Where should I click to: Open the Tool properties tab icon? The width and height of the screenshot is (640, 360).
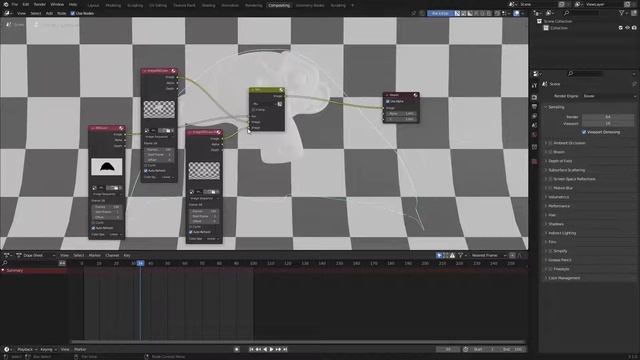click(x=534, y=85)
